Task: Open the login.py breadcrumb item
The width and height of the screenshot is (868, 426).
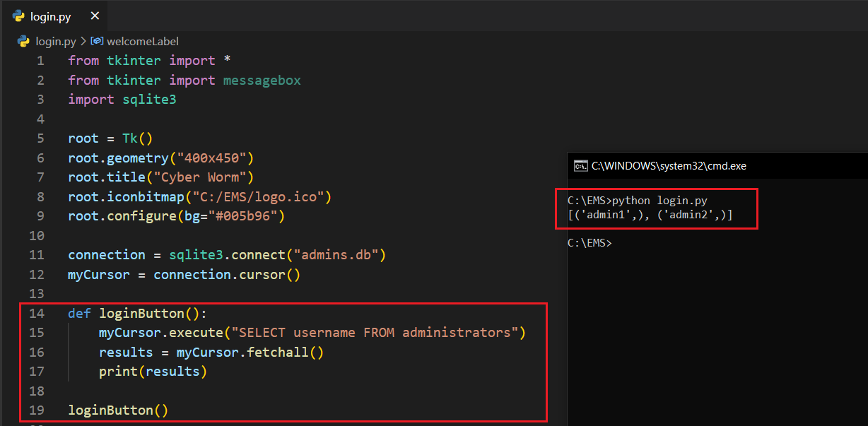Action: 55,41
